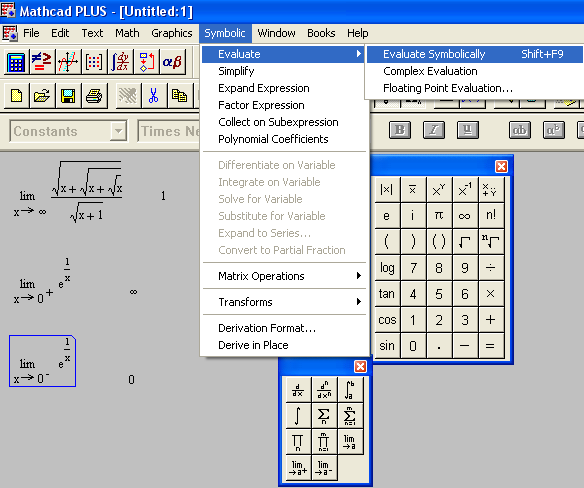Open the vector and matrix palette
This screenshot has width=584, height=488.
(94, 61)
